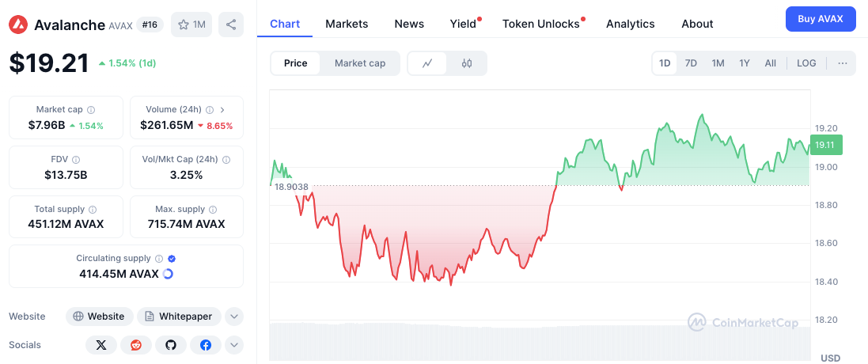Select the 7D time range
Image resolution: width=868 pixels, height=364 pixels.
(691, 63)
